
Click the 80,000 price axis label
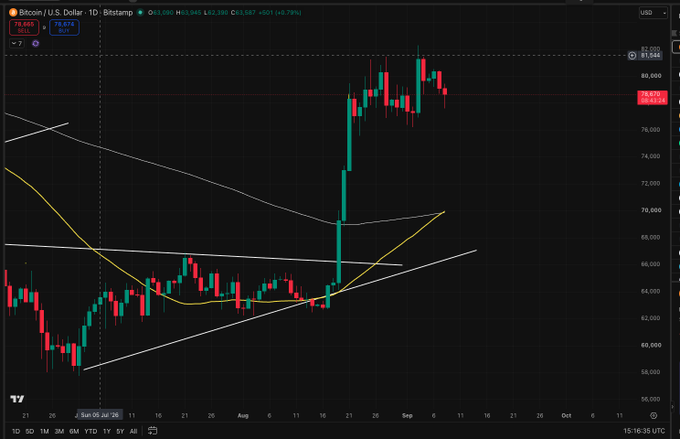click(651, 75)
